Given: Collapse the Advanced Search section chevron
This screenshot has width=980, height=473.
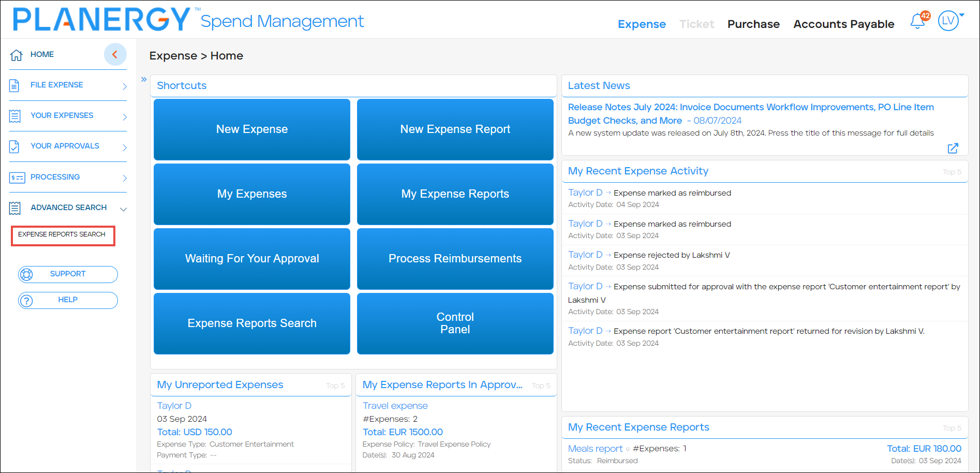Looking at the screenshot, I should 123,209.
